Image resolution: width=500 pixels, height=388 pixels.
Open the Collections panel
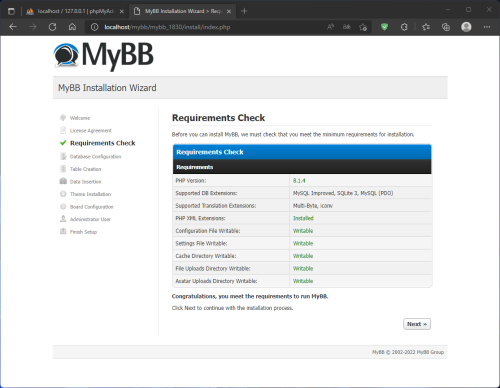446,27
